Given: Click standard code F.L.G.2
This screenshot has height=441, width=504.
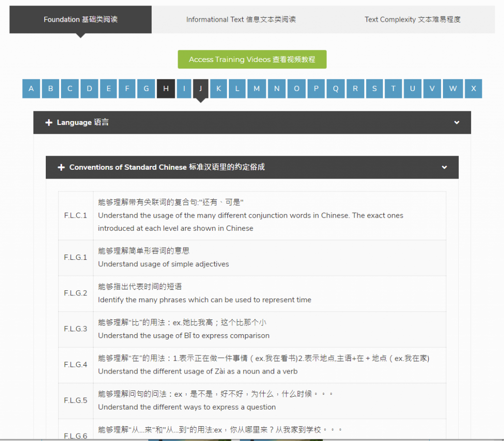Looking at the screenshot, I should pyautogui.click(x=75, y=293).
